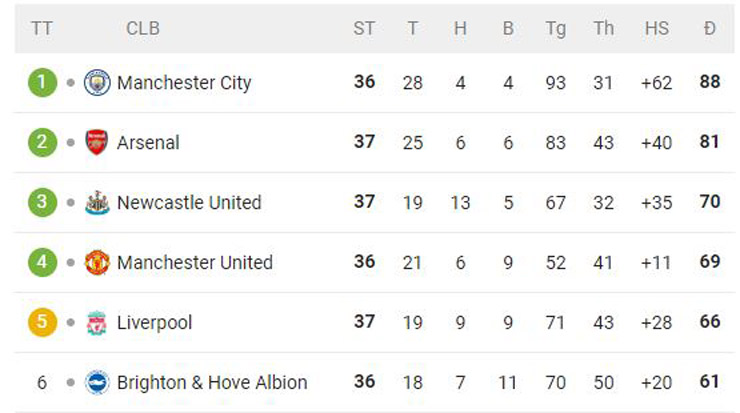Click the CLB column header
The width and height of the screenshot is (740, 413).
142,28
